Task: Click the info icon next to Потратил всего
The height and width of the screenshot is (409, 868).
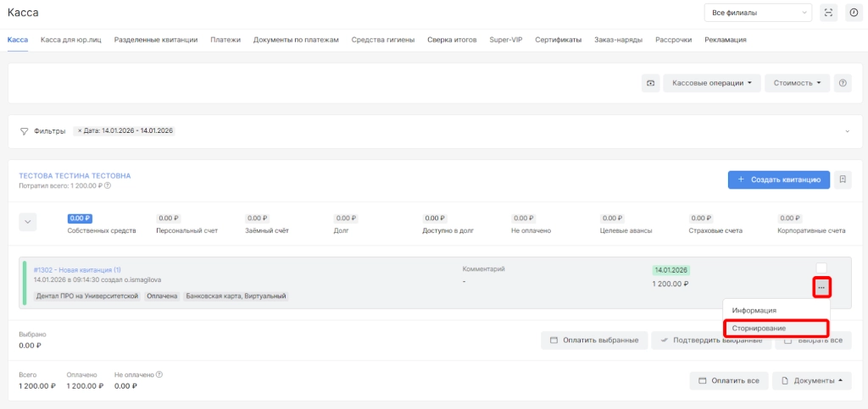Action: 108,185
